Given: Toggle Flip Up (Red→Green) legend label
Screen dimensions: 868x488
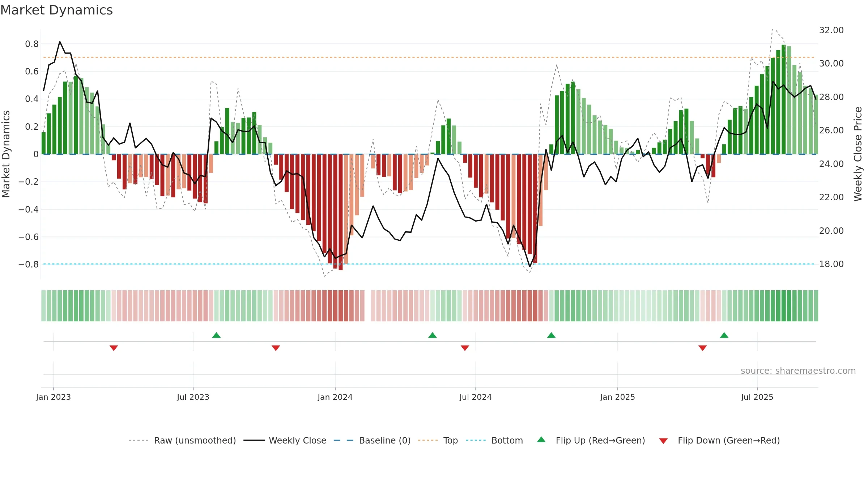Looking at the screenshot, I should (600, 440).
